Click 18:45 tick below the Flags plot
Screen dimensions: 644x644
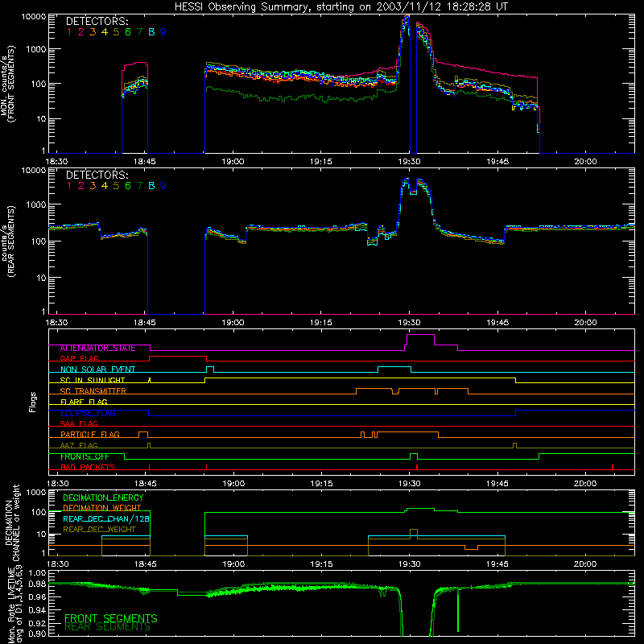pos(145,484)
